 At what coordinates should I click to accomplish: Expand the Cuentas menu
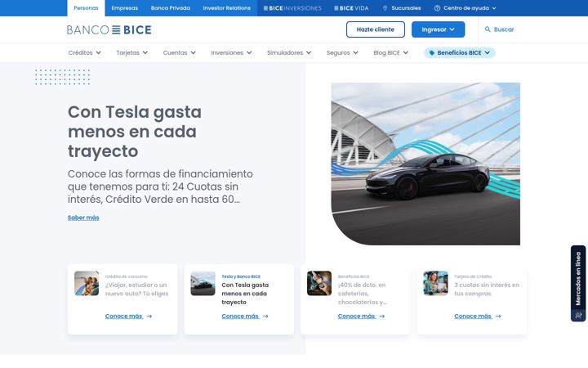[179, 53]
